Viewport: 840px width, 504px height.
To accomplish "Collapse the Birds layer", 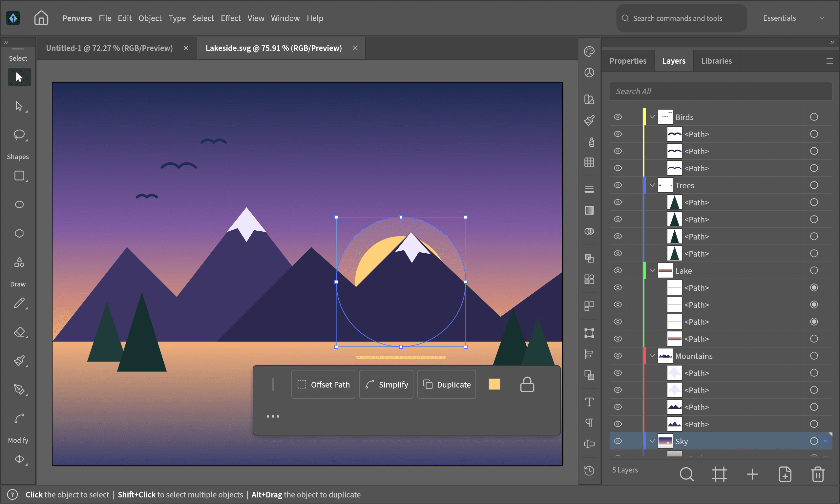I will point(652,117).
